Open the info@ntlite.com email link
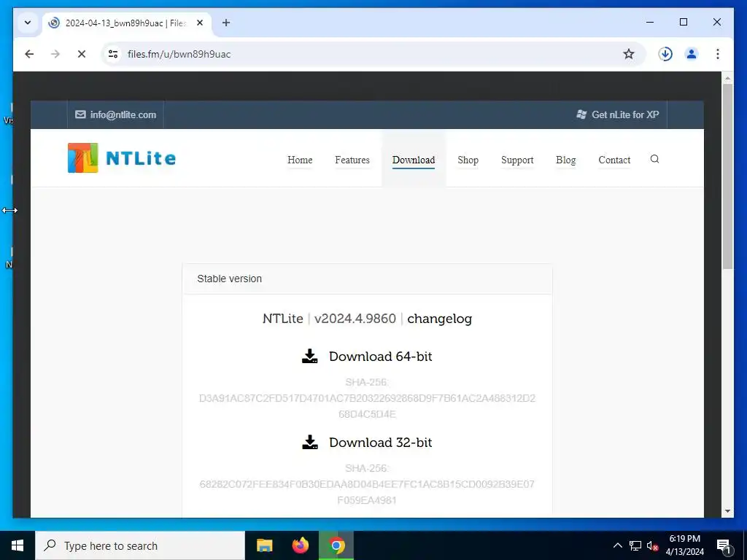 pos(123,114)
